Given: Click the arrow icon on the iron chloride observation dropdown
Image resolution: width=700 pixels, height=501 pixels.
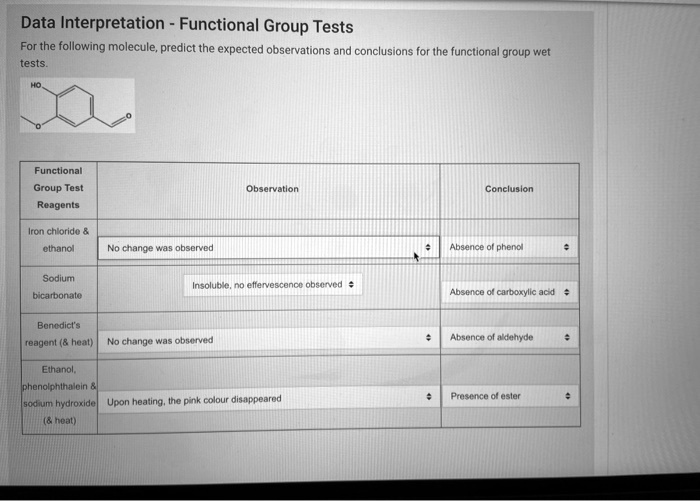Looking at the screenshot, I should tap(428, 247).
